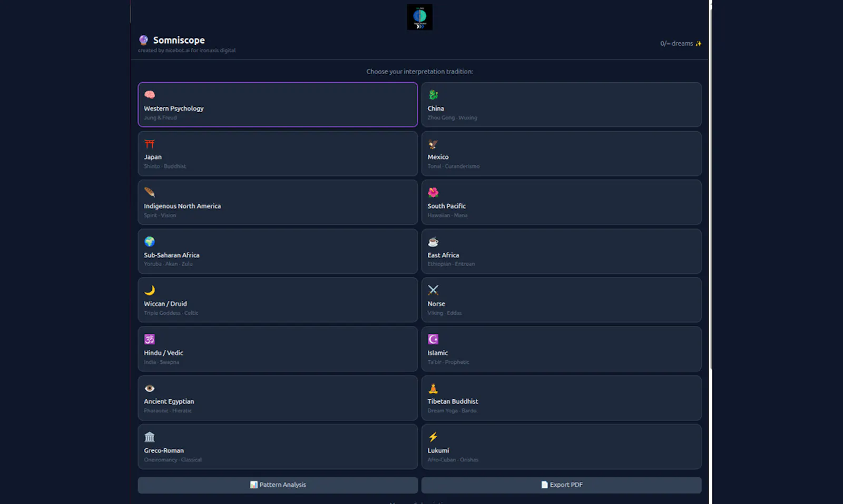Click the 'Lukumí' title text
This screenshot has width=843, height=504.
tap(438, 450)
